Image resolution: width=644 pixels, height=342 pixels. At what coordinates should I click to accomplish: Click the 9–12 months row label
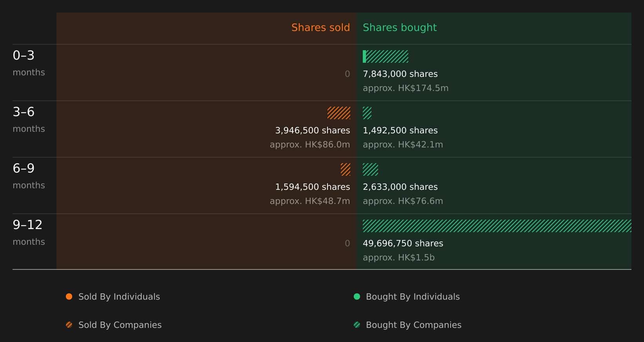(29, 233)
